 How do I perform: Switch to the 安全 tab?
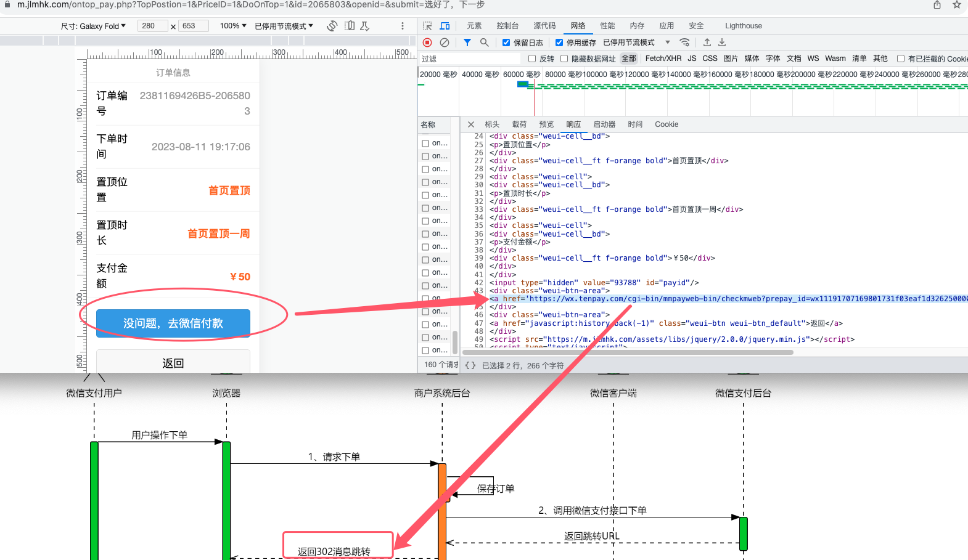tap(696, 26)
